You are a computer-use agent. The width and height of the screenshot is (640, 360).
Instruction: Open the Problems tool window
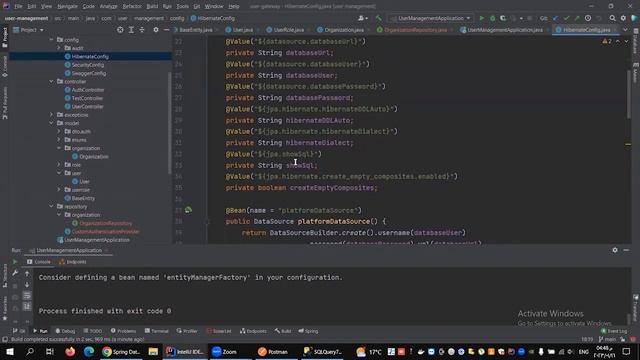(123, 331)
